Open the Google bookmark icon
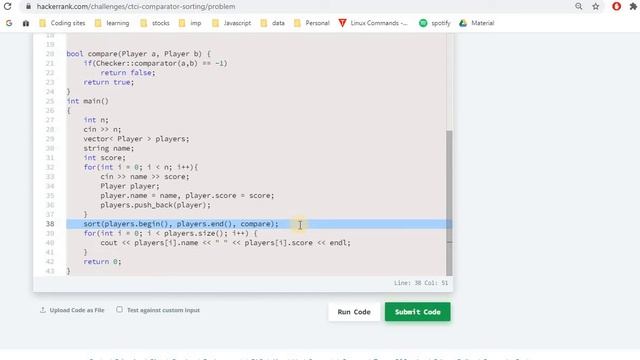This screenshot has height=360, width=640. (x=9, y=23)
